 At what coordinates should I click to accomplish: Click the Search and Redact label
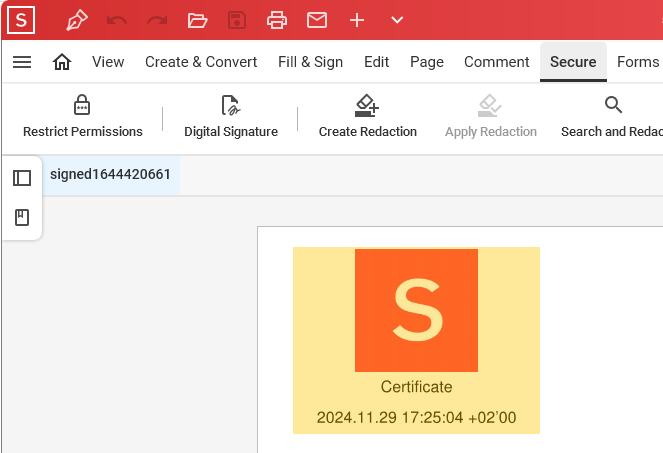pos(612,132)
